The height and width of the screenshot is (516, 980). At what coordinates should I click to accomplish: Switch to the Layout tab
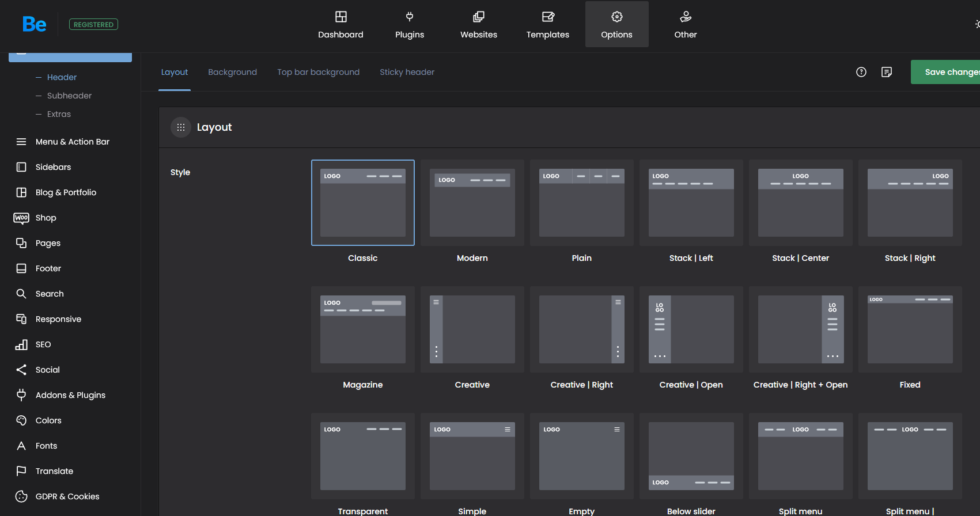[x=175, y=72]
